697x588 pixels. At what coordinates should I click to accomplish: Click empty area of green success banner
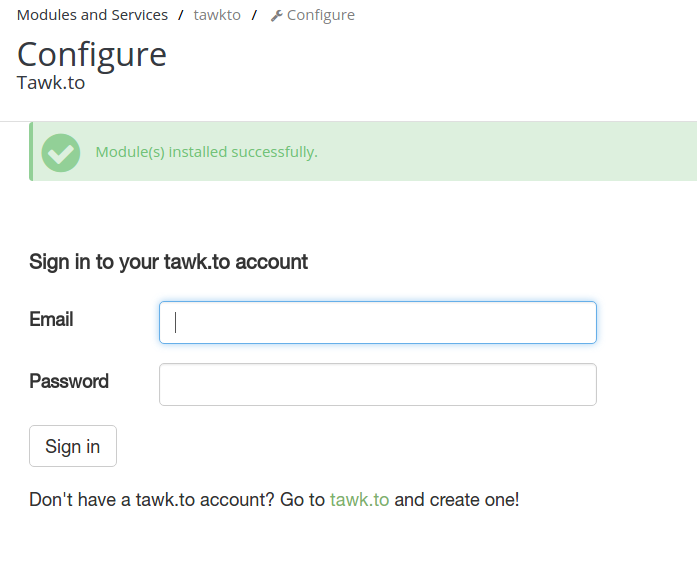[x=507, y=152]
